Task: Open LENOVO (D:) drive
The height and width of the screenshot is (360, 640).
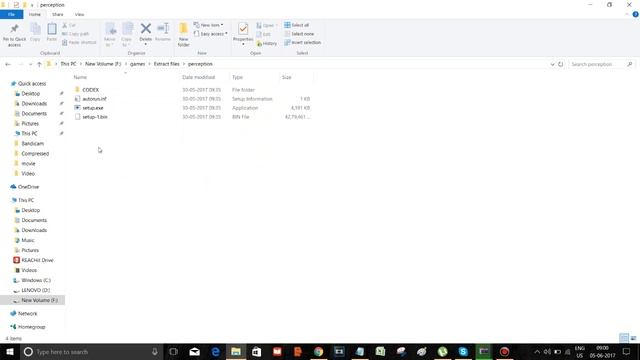Action: click(x=36, y=290)
